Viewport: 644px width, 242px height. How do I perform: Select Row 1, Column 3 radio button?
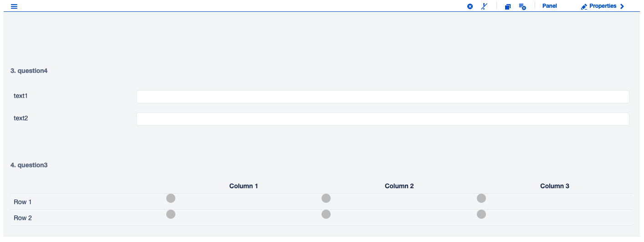[x=481, y=198]
